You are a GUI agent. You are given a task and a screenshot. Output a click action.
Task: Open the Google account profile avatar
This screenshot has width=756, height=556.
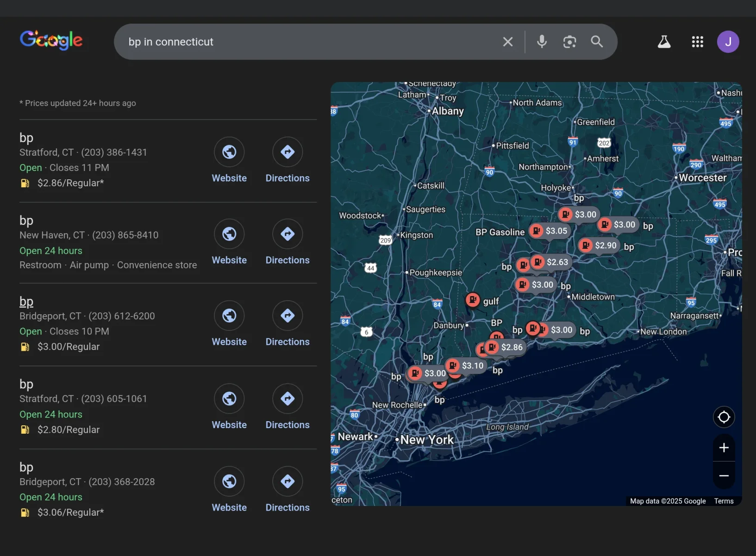click(728, 42)
